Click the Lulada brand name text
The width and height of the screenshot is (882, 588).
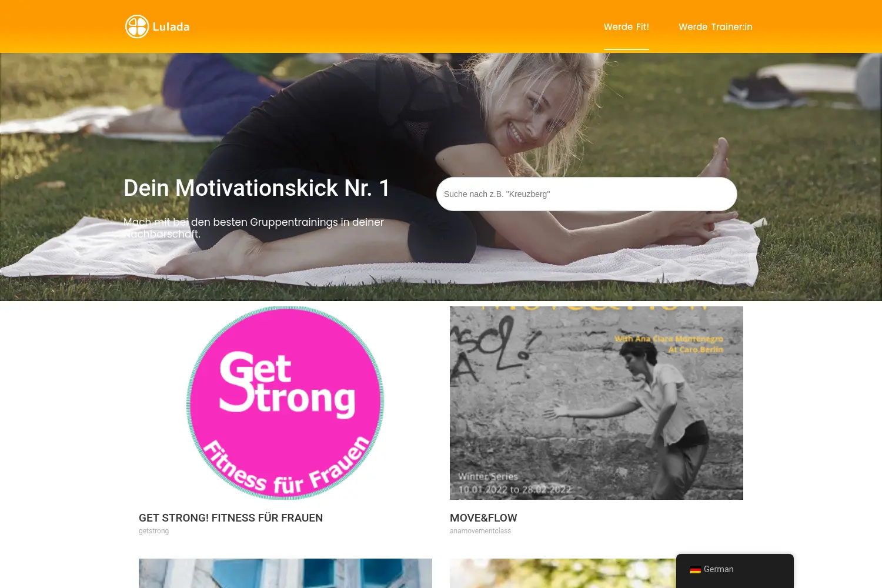[171, 26]
